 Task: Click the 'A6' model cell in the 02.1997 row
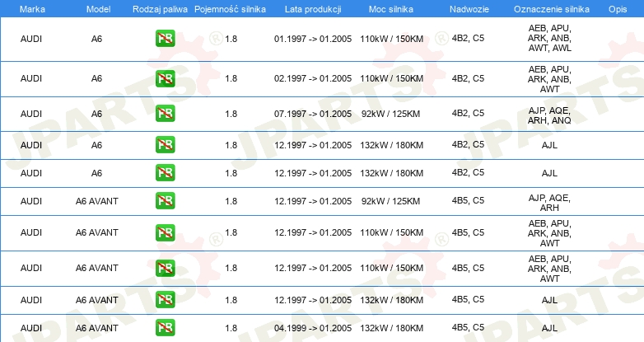pyautogui.click(x=96, y=78)
